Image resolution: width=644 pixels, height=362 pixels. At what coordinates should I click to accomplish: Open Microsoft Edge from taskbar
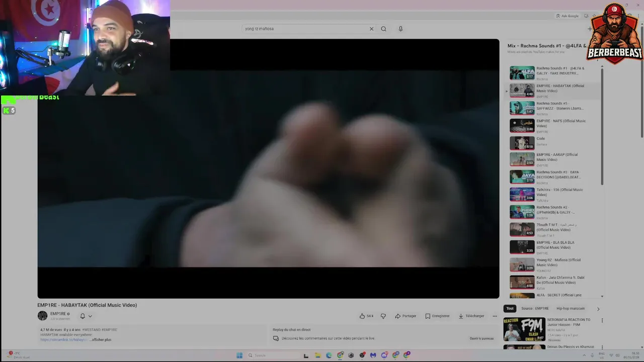(x=329, y=355)
